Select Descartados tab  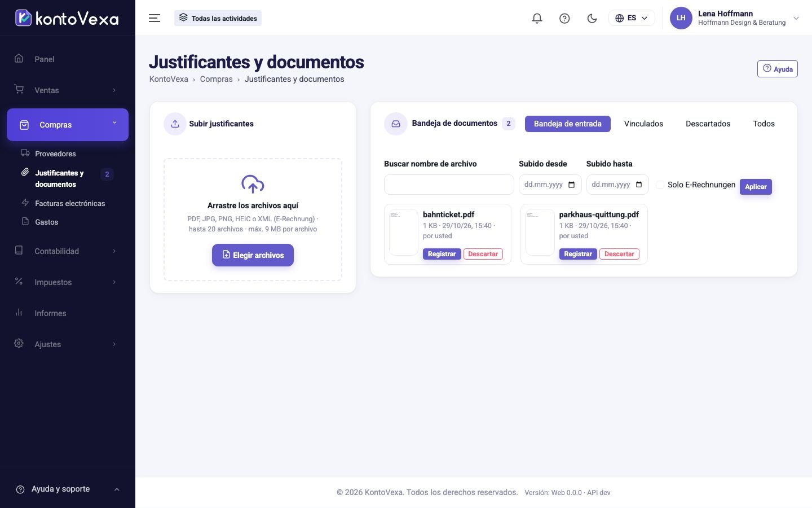pos(708,124)
